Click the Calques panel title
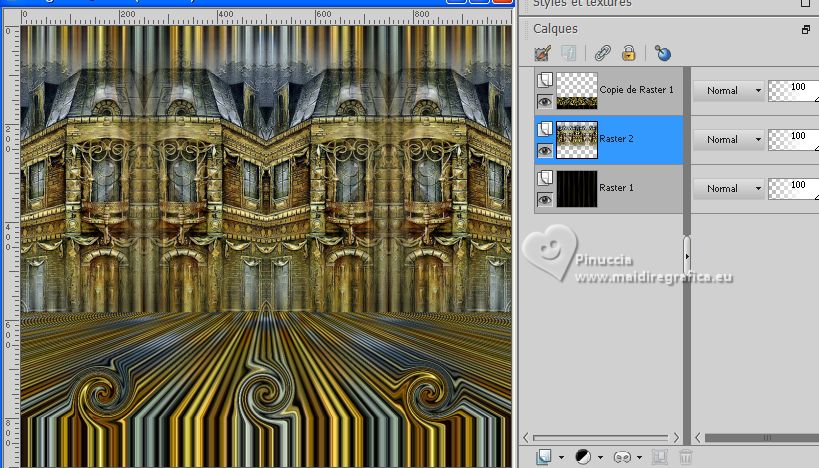Viewport: 819px width, 468px height. [555, 29]
